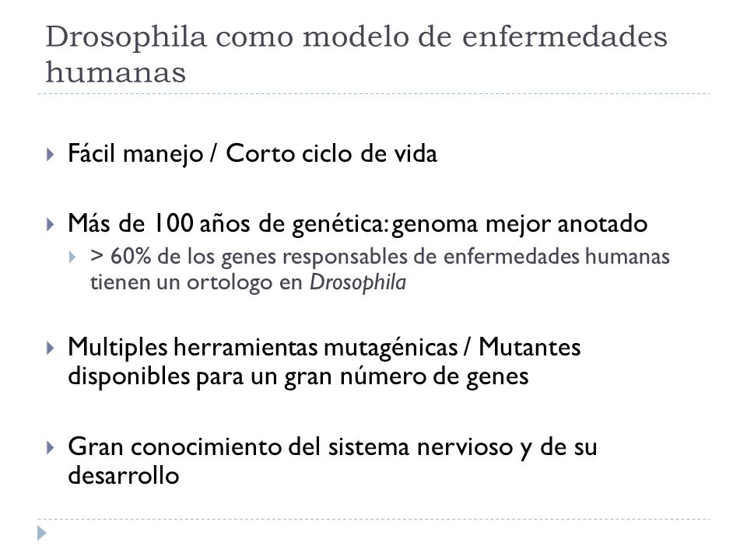Click the dashed divider line beneath the title
Screen dimensions: 747x560
coord(373,94)
